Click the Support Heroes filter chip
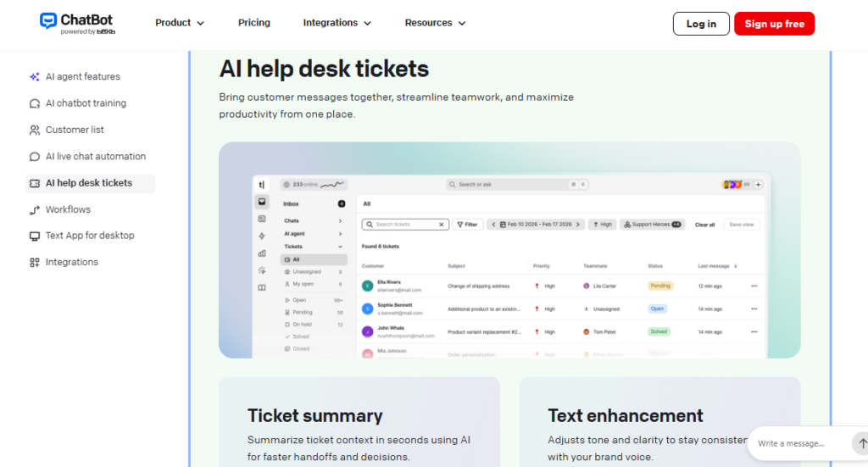868x467 pixels. point(652,225)
